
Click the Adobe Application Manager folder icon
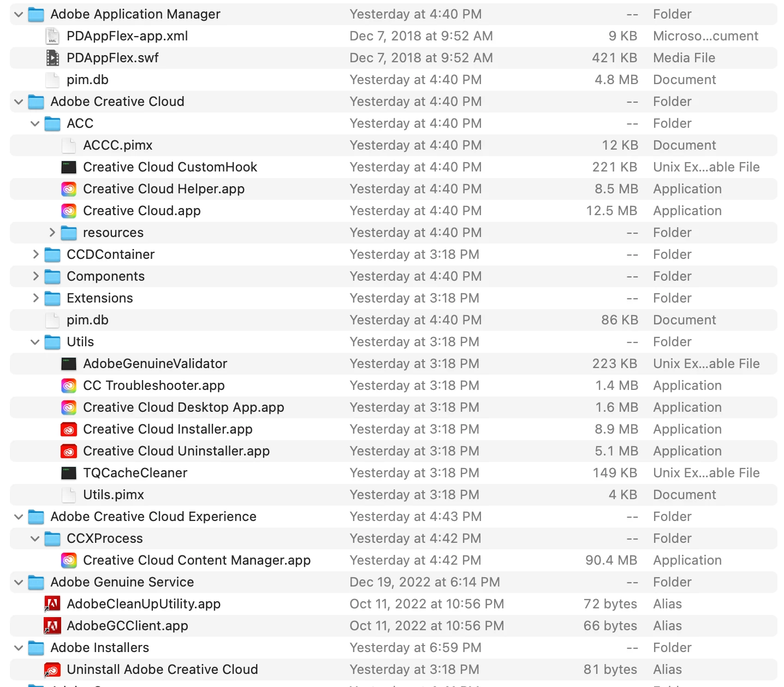point(36,14)
